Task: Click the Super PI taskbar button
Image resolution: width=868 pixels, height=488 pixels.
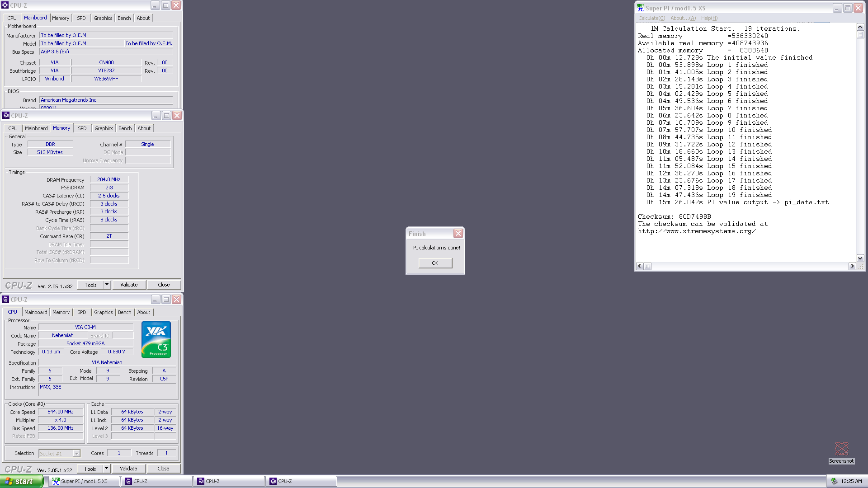Action: tap(84, 481)
